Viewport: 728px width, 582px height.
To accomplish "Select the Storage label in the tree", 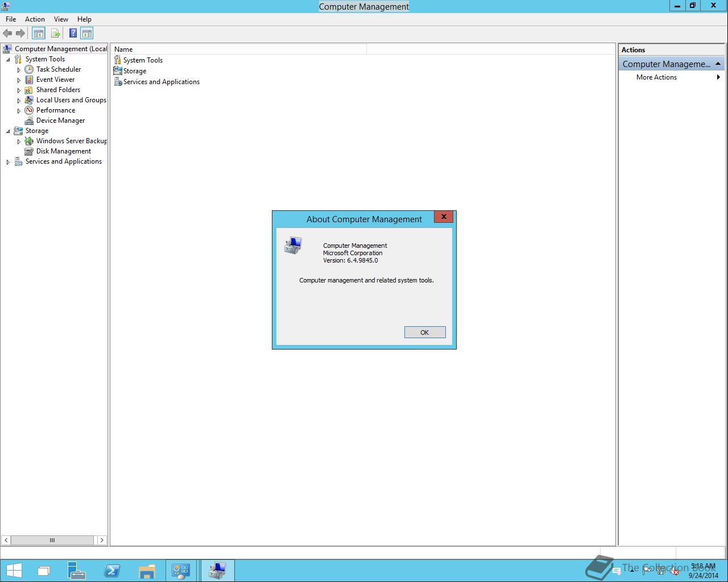I will [x=37, y=131].
